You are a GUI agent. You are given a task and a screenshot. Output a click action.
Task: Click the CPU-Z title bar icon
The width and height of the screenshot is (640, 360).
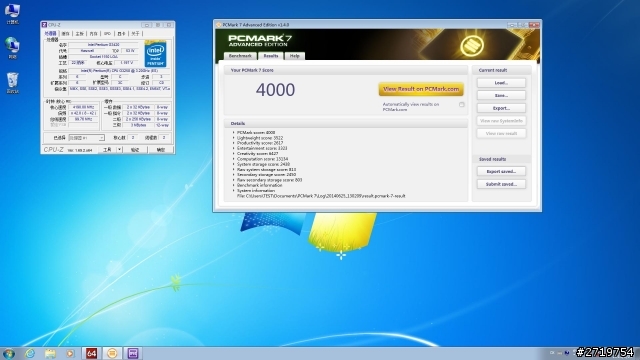pyautogui.click(x=44, y=25)
